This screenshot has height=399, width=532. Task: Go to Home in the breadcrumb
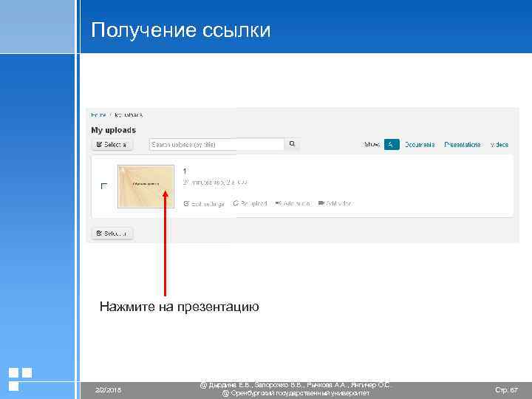[98, 115]
